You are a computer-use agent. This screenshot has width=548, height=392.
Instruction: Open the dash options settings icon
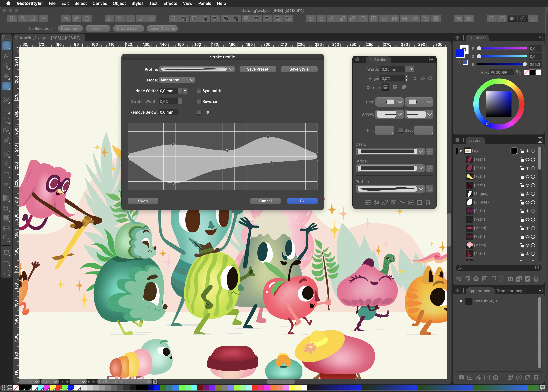pyautogui.click(x=430, y=152)
